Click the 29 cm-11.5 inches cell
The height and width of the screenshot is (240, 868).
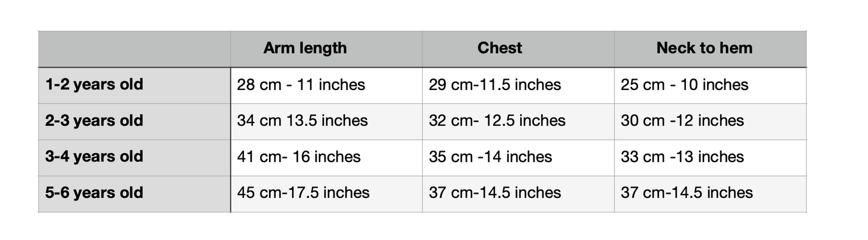click(494, 85)
